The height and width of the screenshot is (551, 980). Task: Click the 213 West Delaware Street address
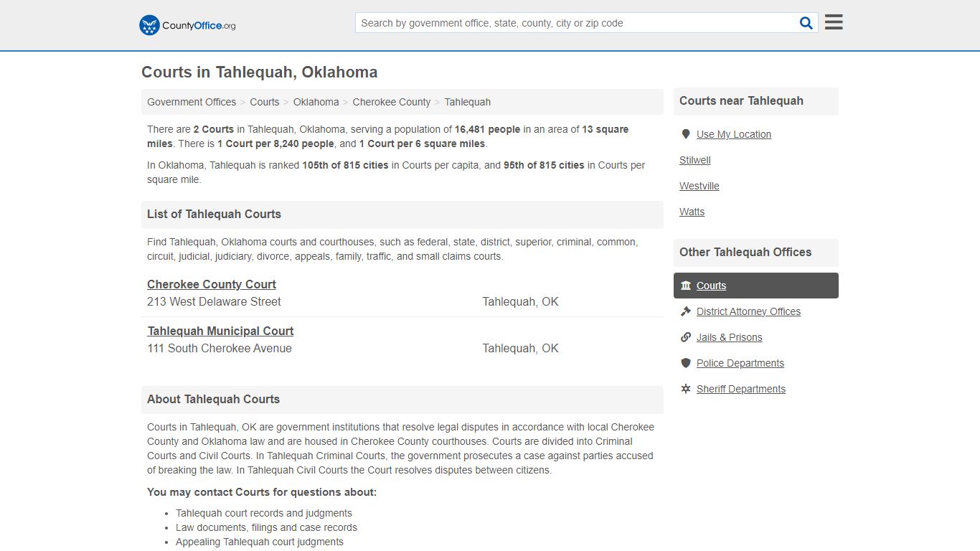(214, 301)
